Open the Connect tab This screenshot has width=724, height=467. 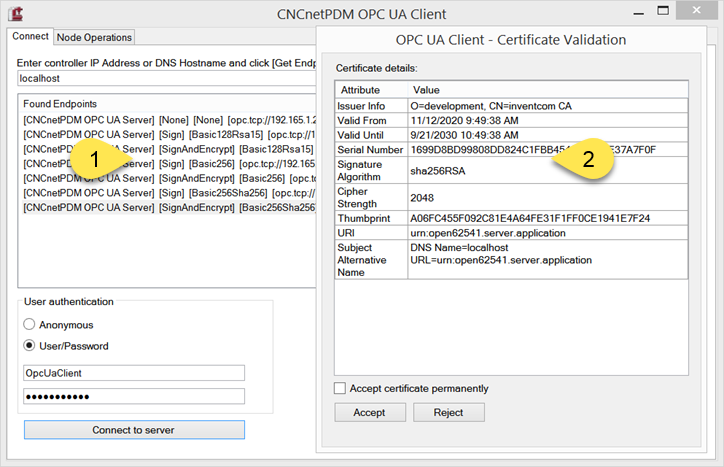(x=30, y=37)
